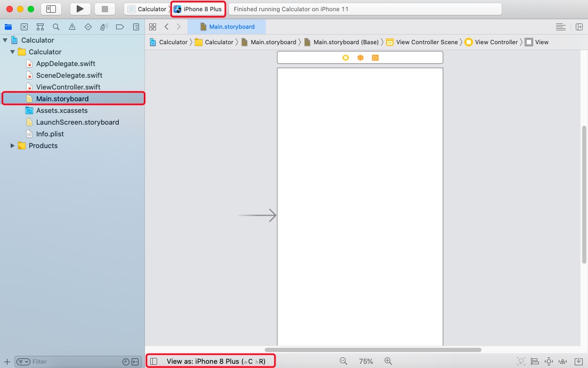Click Calculator folder in the jump bar
Image resolution: width=588 pixels, height=368 pixels.
click(x=214, y=42)
